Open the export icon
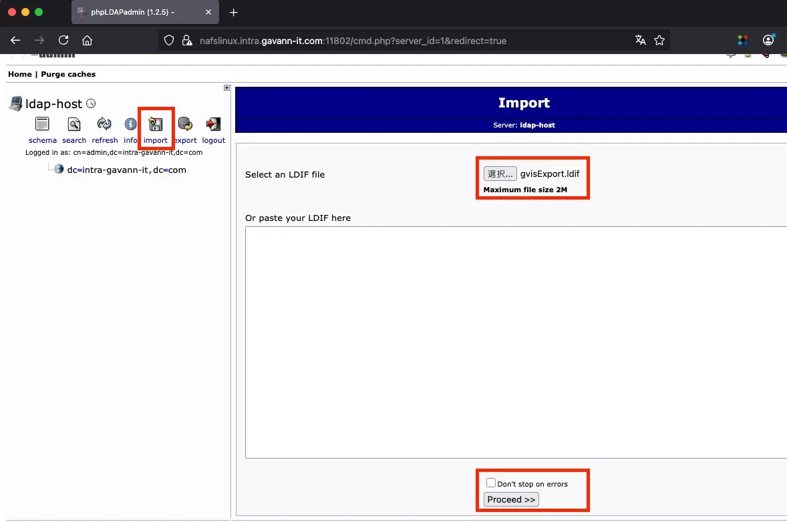 [x=185, y=124]
